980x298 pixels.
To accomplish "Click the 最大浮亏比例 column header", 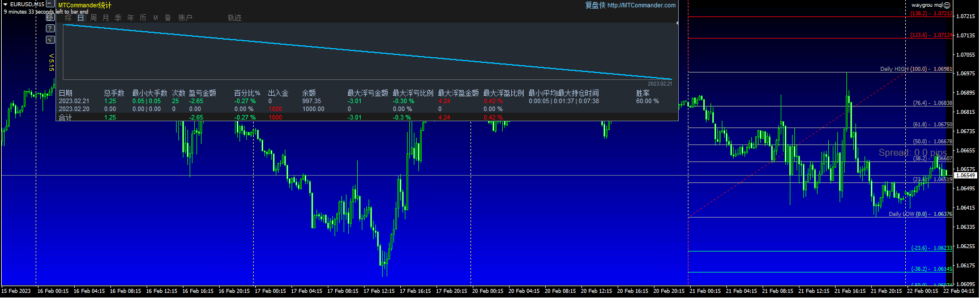I will tap(413, 93).
